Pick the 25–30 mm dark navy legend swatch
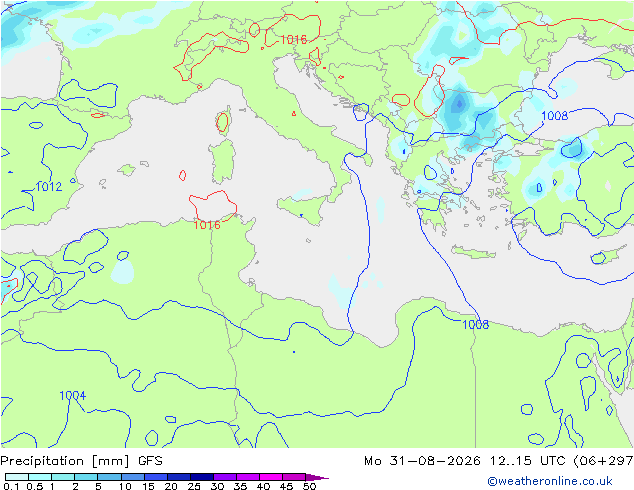Screen dimensions: 634x490 click(202, 477)
